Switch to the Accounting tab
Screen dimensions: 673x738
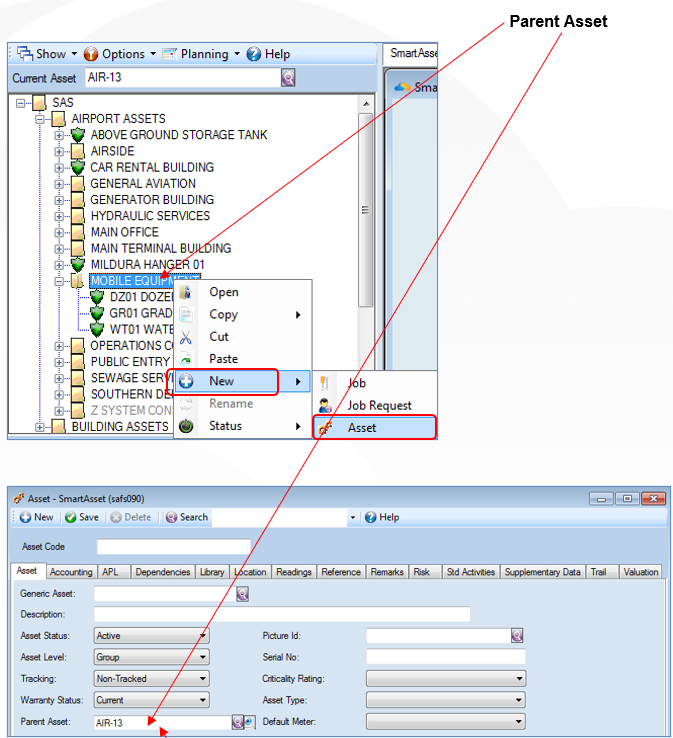coord(71,572)
